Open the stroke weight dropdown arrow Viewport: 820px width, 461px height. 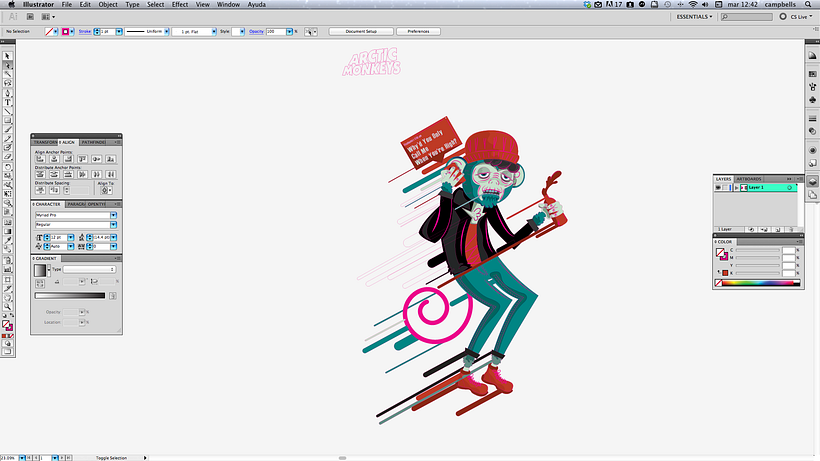(x=119, y=31)
